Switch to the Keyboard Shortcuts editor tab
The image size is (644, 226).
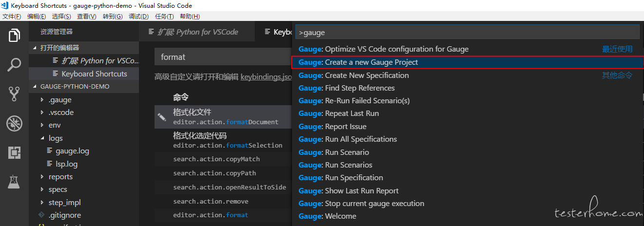pyautogui.click(x=273, y=32)
